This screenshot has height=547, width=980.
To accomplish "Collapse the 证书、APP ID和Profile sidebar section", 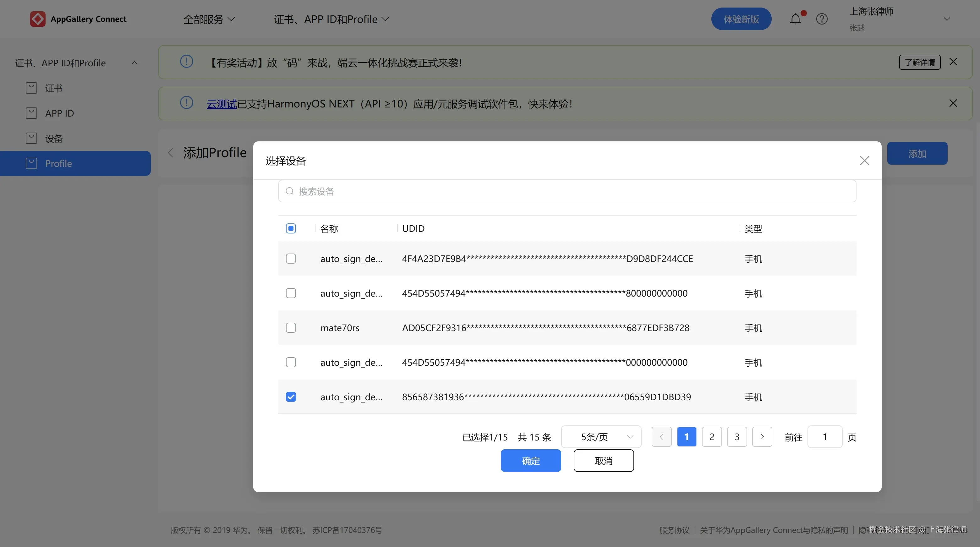I will (x=134, y=63).
